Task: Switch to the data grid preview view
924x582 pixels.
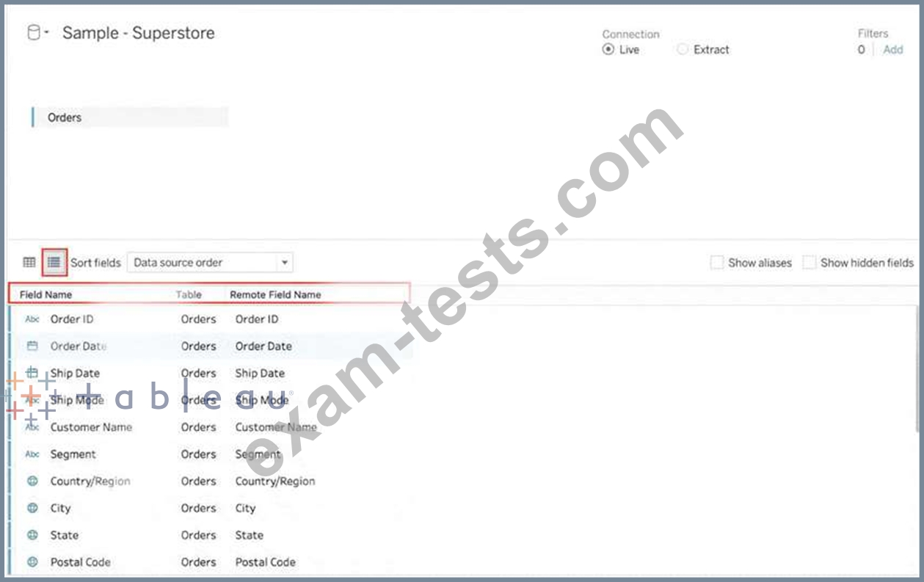Action: tap(29, 263)
